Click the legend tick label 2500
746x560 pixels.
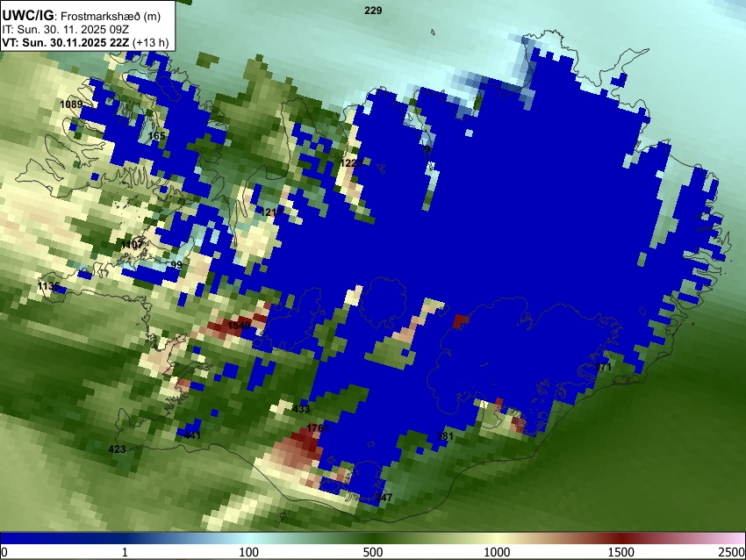pyautogui.click(x=732, y=552)
